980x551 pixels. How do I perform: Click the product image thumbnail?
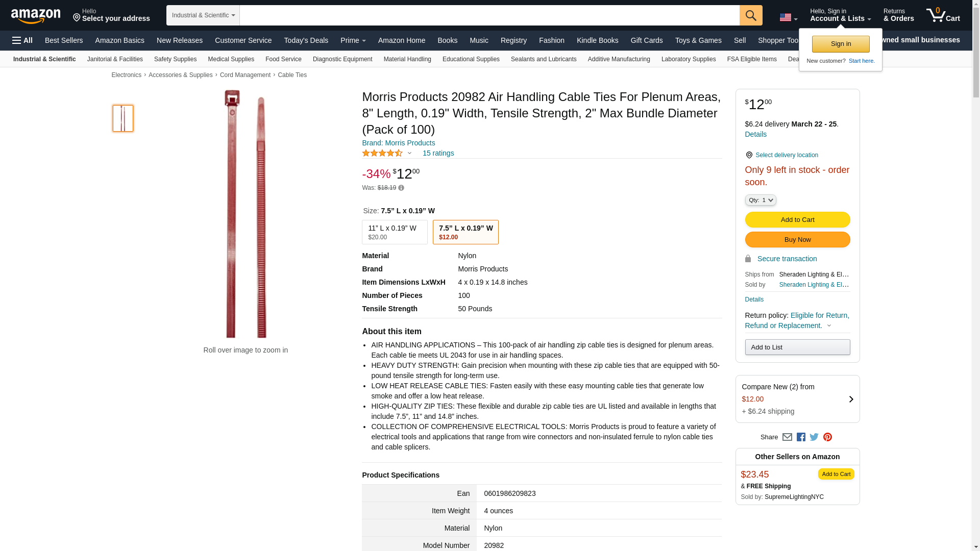click(123, 118)
